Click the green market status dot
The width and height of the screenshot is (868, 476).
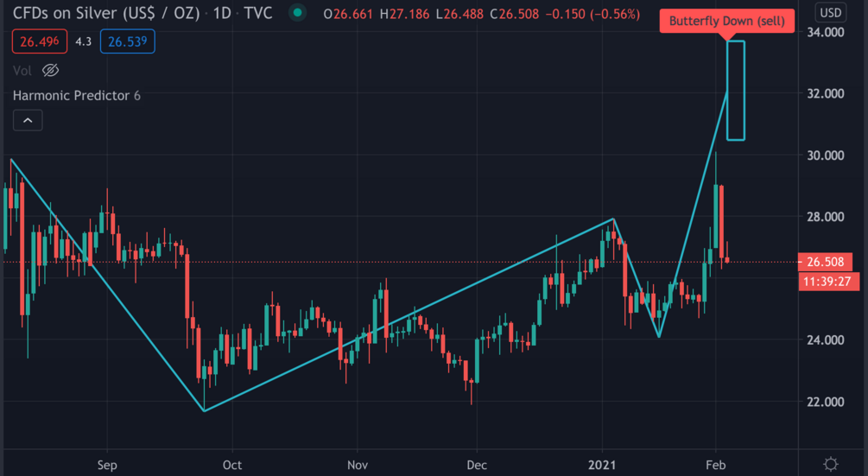pyautogui.click(x=298, y=13)
